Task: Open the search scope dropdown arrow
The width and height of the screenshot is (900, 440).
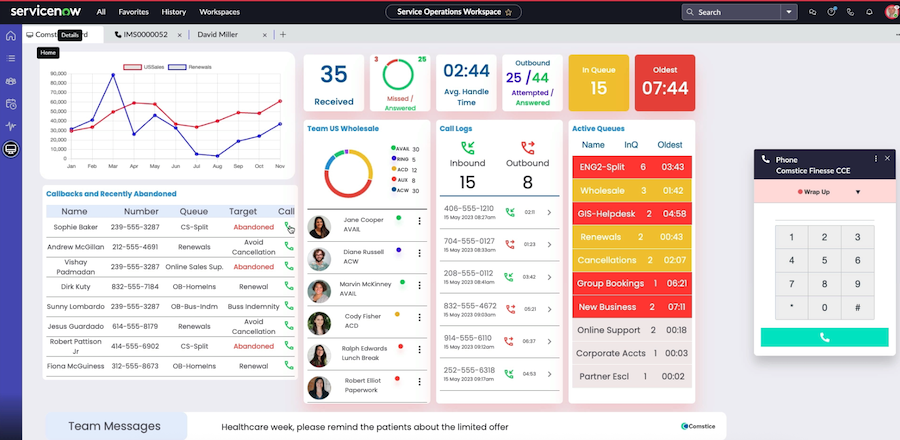Action: point(790,12)
